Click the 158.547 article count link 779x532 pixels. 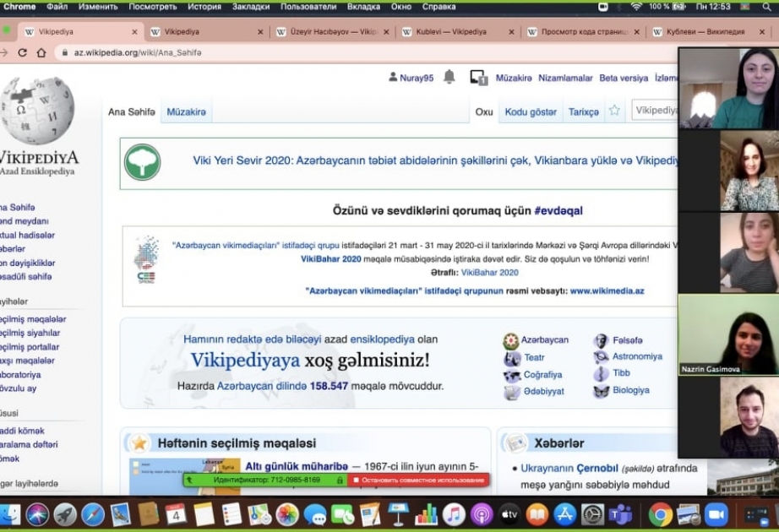point(329,386)
